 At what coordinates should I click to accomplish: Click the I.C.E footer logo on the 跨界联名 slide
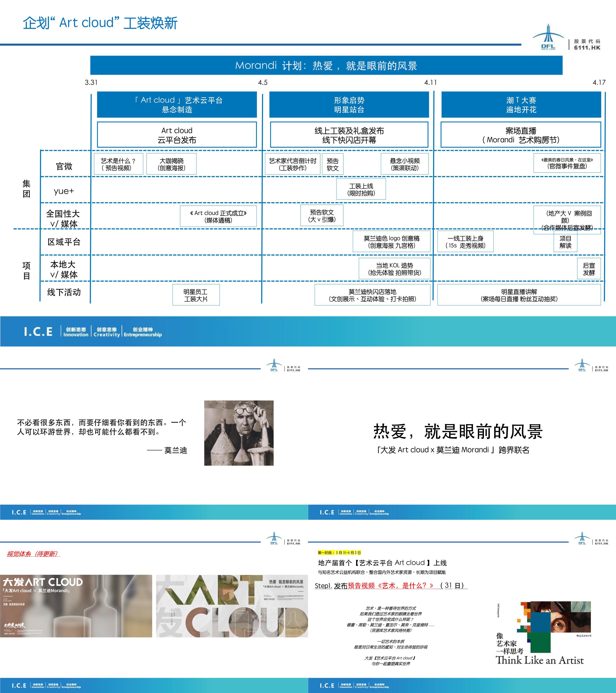327,512
